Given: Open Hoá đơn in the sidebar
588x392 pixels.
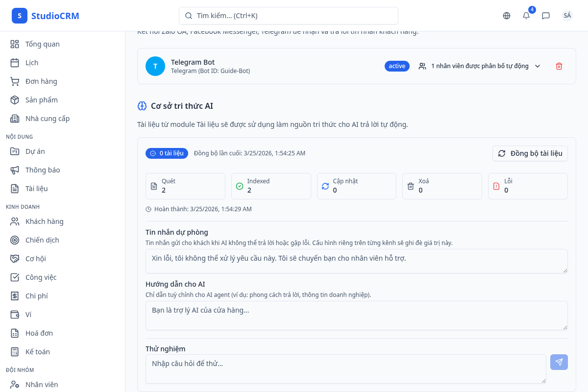Looking at the screenshot, I should click(x=39, y=333).
